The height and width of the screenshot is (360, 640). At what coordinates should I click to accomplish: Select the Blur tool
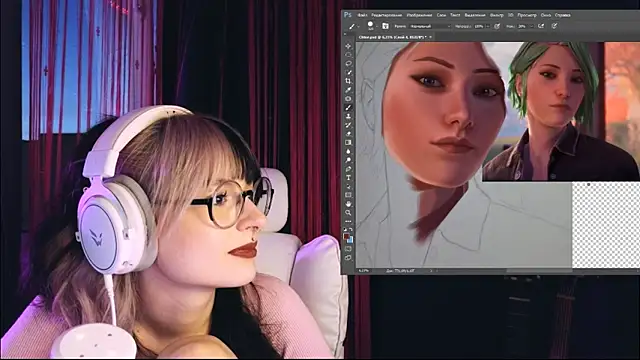pos(348,151)
